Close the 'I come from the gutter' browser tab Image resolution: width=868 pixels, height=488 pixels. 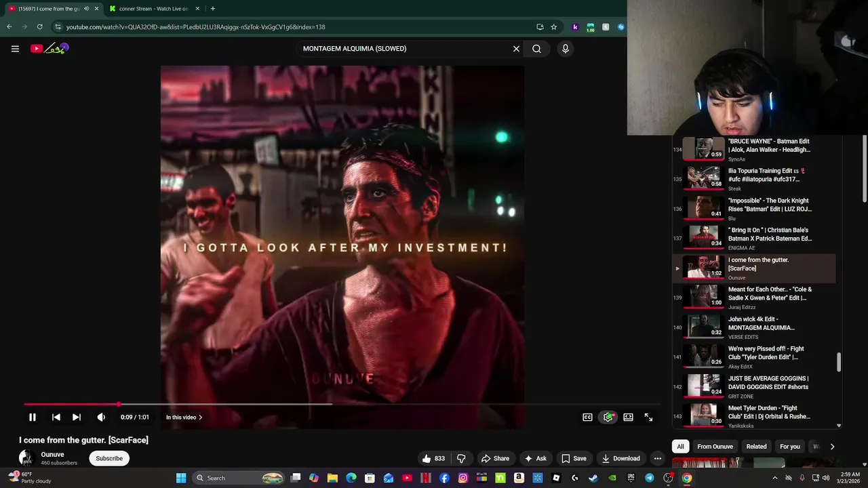(x=96, y=9)
